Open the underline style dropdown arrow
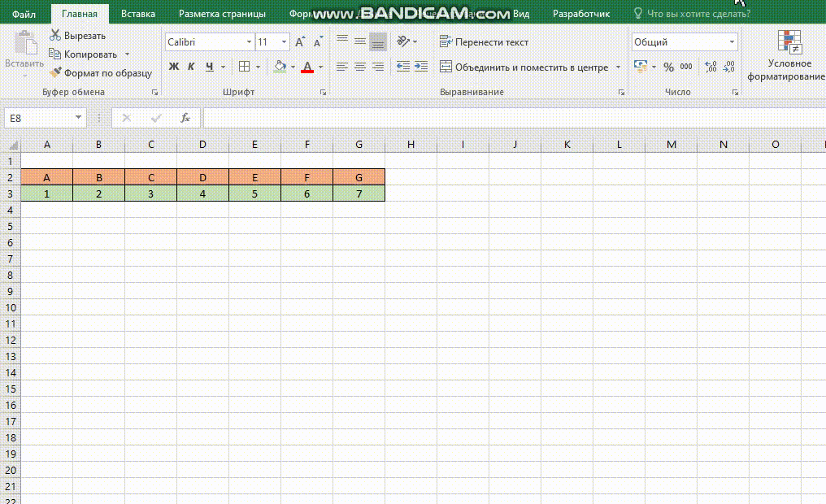The image size is (826, 504). point(223,67)
